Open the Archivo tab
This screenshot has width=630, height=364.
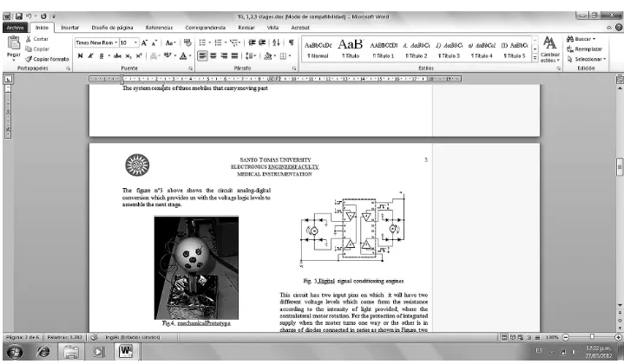point(16,27)
